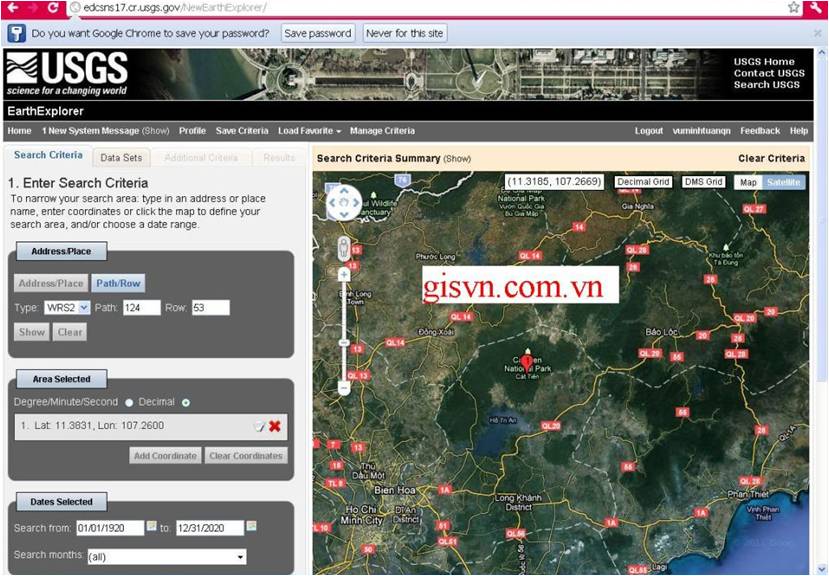This screenshot has width=829, height=576.
Task: Click the Clear Coordinates button
Action: 246,456
